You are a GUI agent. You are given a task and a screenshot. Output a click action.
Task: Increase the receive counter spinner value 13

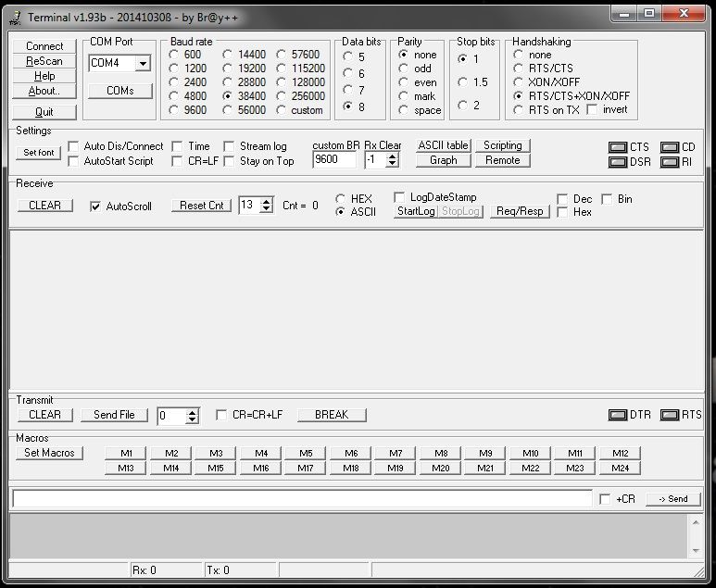click(266, 201)
